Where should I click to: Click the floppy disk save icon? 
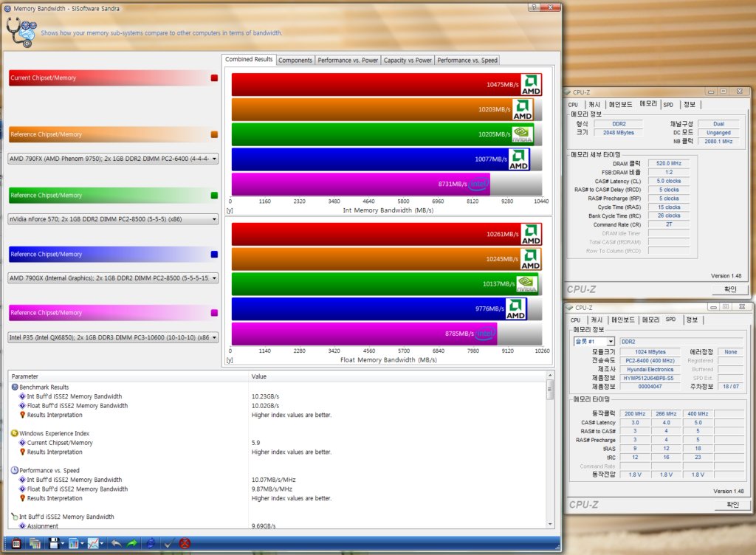(53, 543)
